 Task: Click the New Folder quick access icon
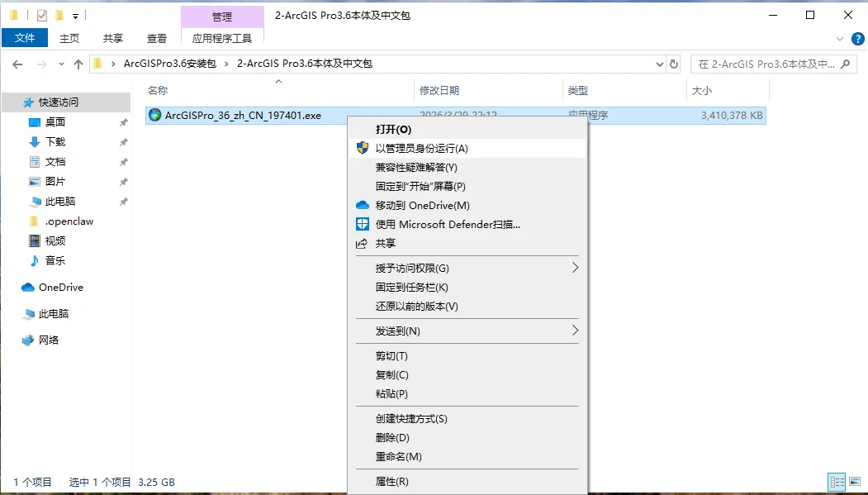click(x=59, y=16)
